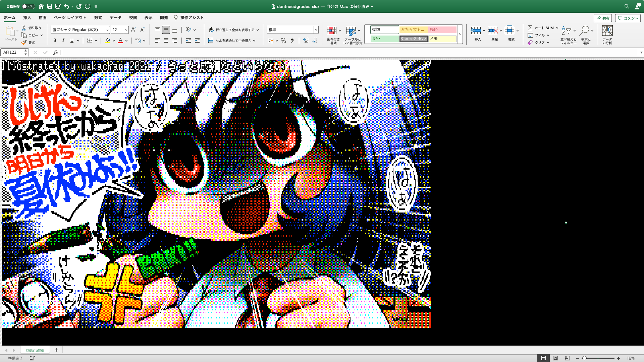Viewport: 644px width, 362px height.
Task: Open font name dropdown
Action: pos(107,30)
